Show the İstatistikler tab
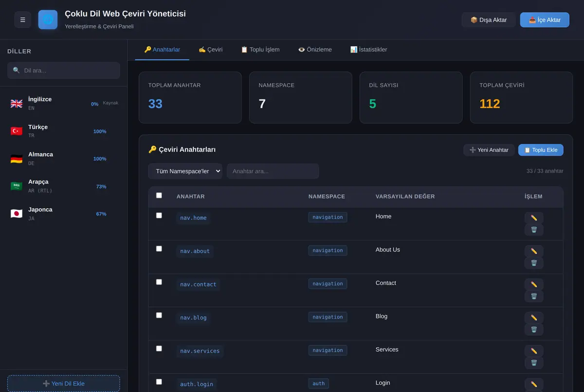The height and width of the screenshot is (392, 584). (368, 50)
